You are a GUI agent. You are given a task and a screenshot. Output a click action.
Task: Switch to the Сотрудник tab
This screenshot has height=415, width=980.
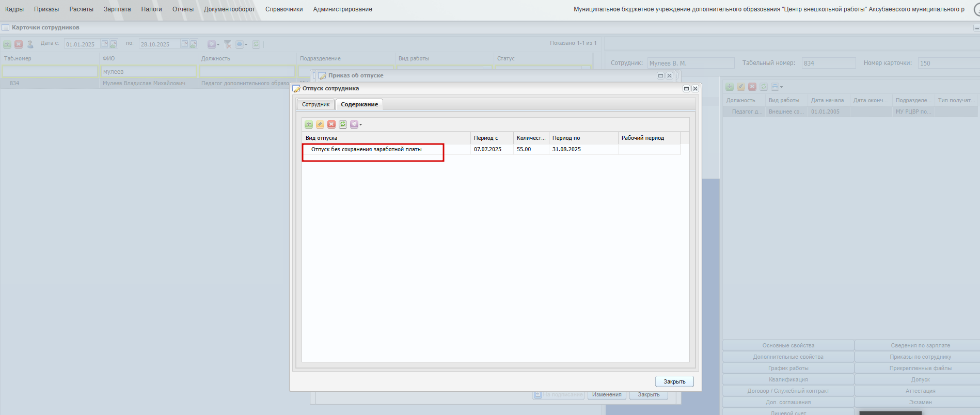tap(315, 104)
